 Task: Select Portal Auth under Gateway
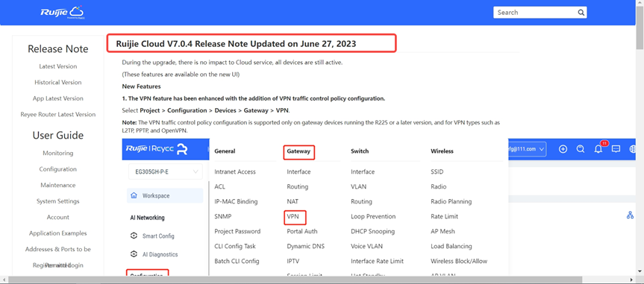[302, 232]
